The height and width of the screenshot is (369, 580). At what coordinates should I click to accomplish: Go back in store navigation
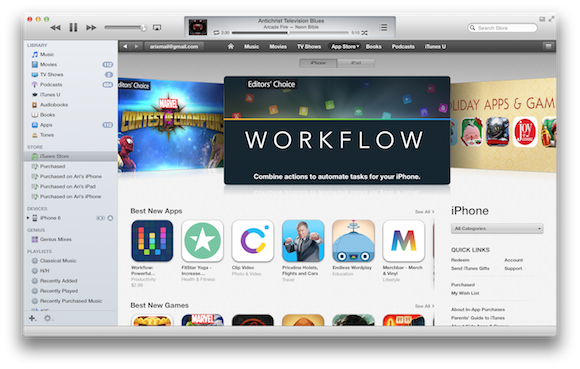[x=125, y=47]
